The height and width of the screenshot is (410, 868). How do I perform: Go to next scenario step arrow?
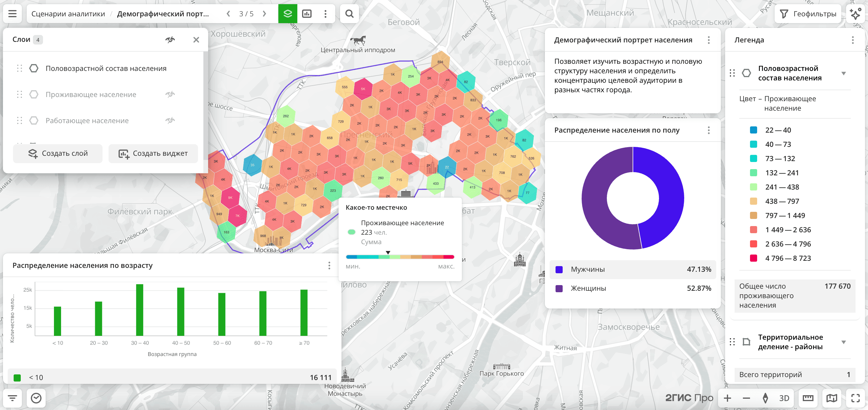[264, 14]
